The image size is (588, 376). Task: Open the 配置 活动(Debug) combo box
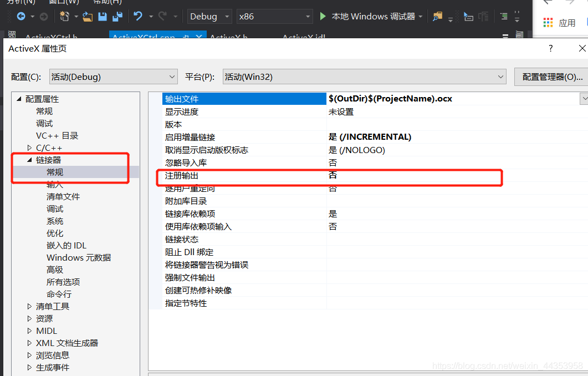click(113, 77)
